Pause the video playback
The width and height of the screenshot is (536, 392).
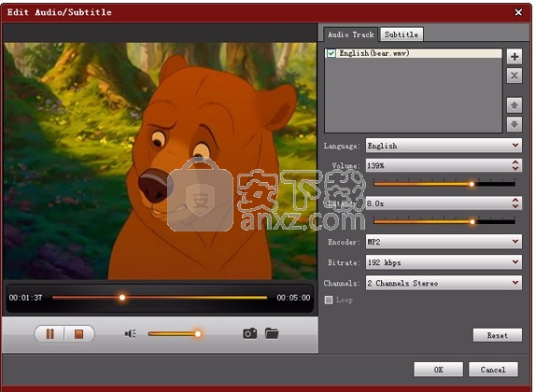(x=49, y=334)
